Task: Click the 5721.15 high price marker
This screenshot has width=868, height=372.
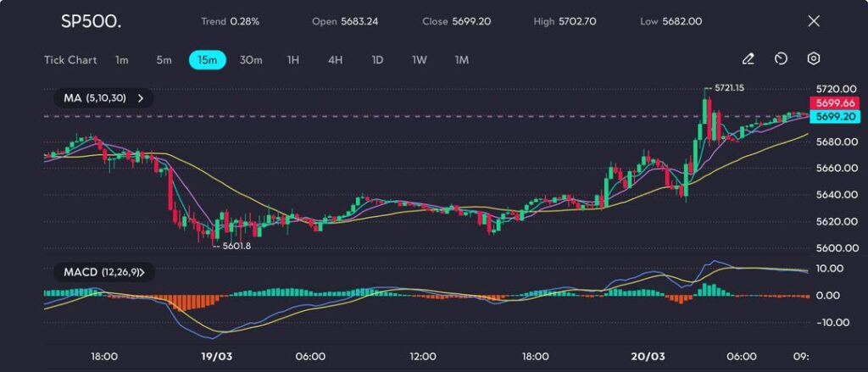Action: click(729, 87)
